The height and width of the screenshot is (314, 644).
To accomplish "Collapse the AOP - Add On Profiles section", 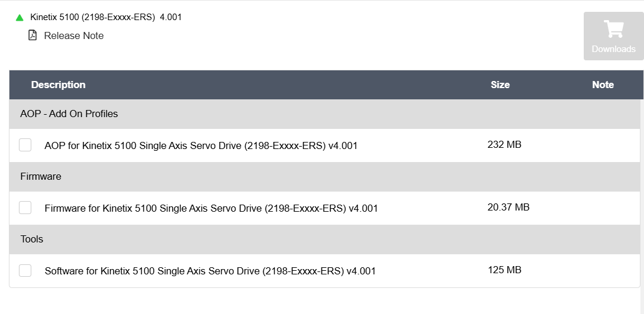I will 69,114.
